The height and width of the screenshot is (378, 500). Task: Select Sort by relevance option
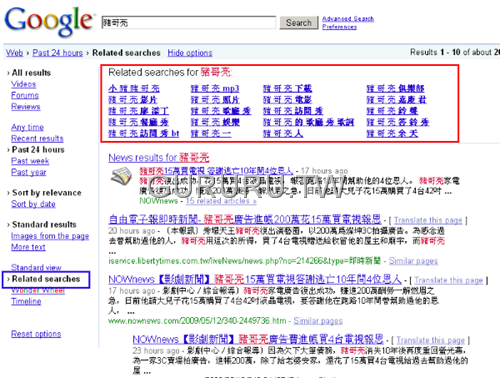[47, 193]
